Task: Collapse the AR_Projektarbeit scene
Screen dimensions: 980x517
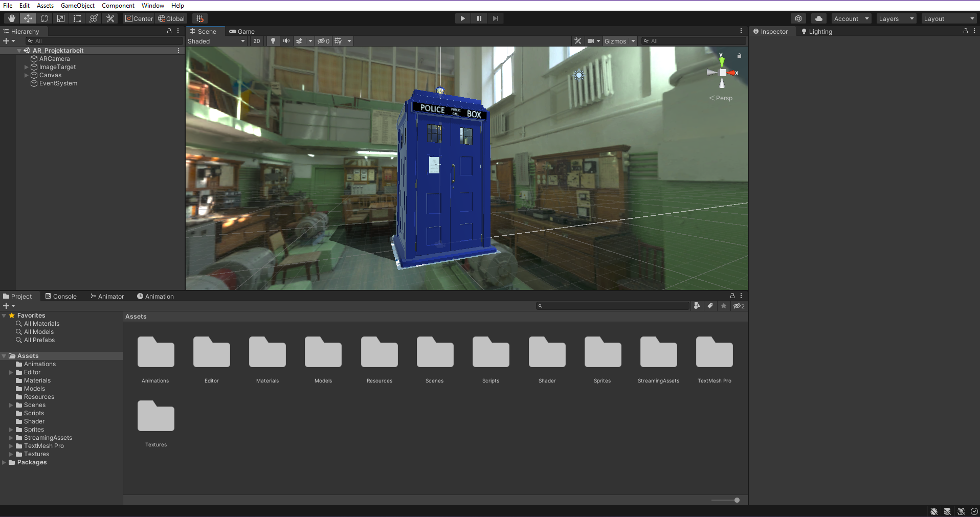Action: tap(19, 51)
